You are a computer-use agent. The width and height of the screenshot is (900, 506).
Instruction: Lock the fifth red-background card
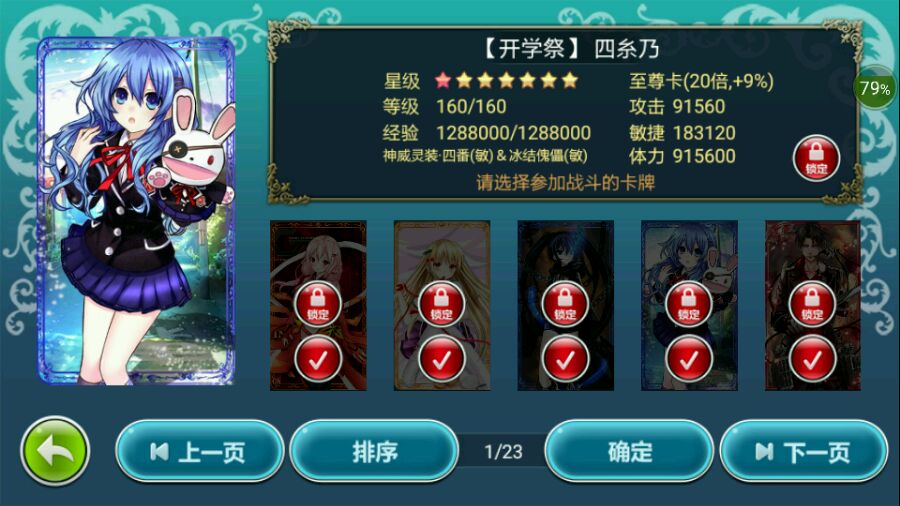[812, 304]
